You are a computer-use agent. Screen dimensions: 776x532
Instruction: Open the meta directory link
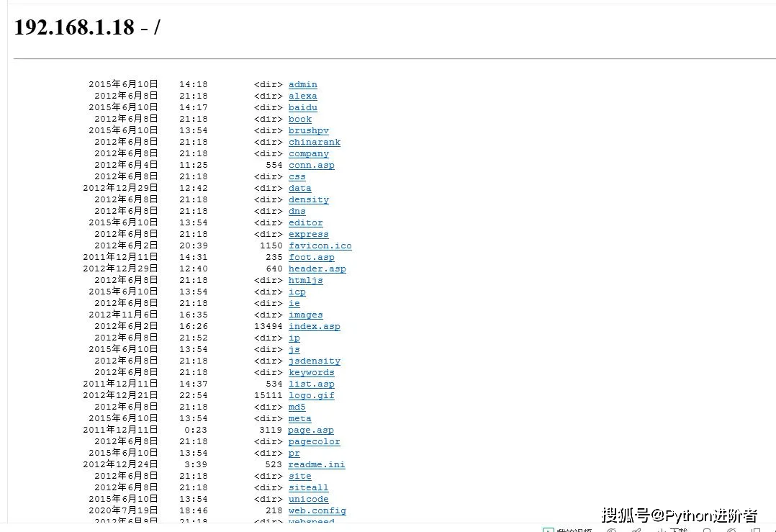tap(300, 418)
